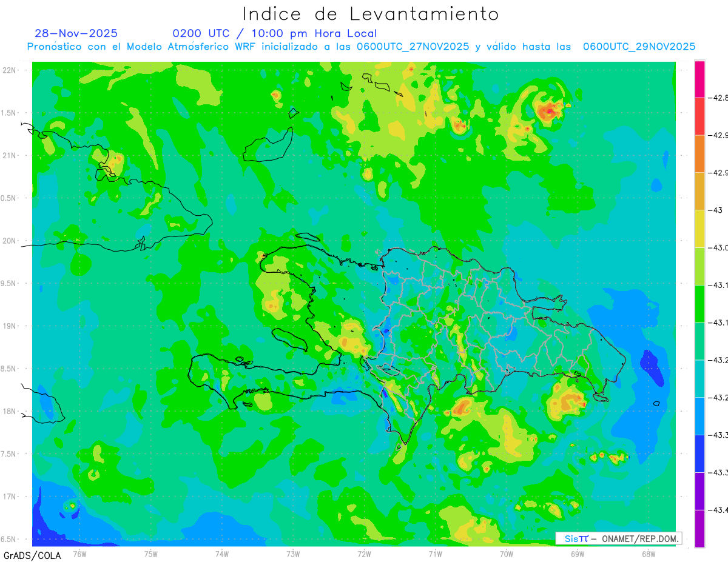This screenshot has height=562, width=728.
Task: Click the "-43" color bar value
Action: click(x=716, y=210)
